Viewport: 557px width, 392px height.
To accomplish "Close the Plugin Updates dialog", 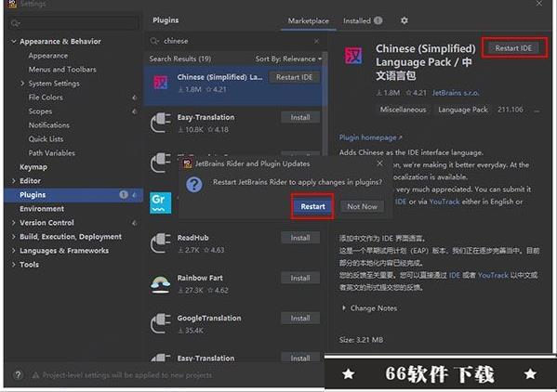I will pyautogui.click(x=379, y=163).
